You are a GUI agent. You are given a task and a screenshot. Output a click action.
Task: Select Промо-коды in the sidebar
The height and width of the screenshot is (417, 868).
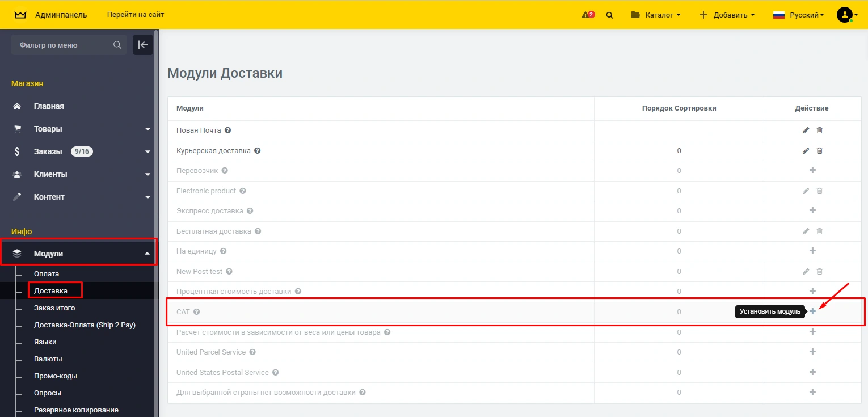click(x=56, y=376)
